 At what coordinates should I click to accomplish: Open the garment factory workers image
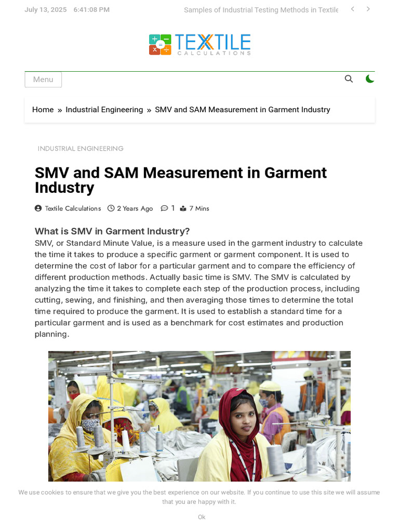pos(199,416)
